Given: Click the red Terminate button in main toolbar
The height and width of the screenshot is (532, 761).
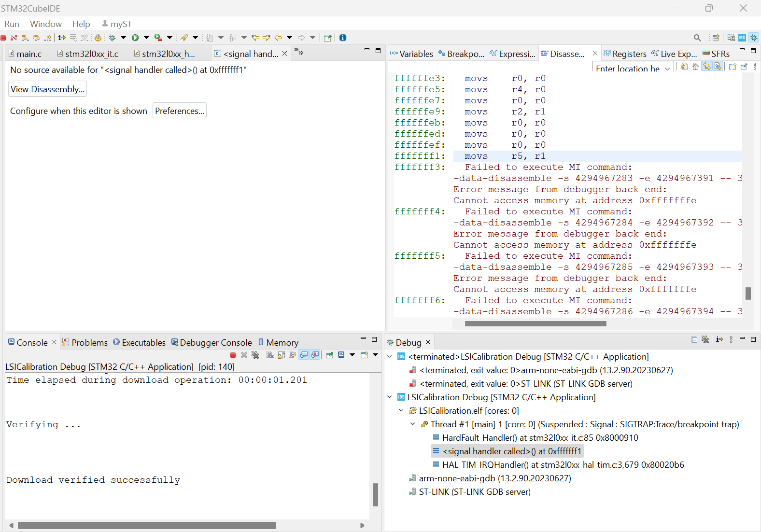Looking at the screenshot, I should [3, 38].
